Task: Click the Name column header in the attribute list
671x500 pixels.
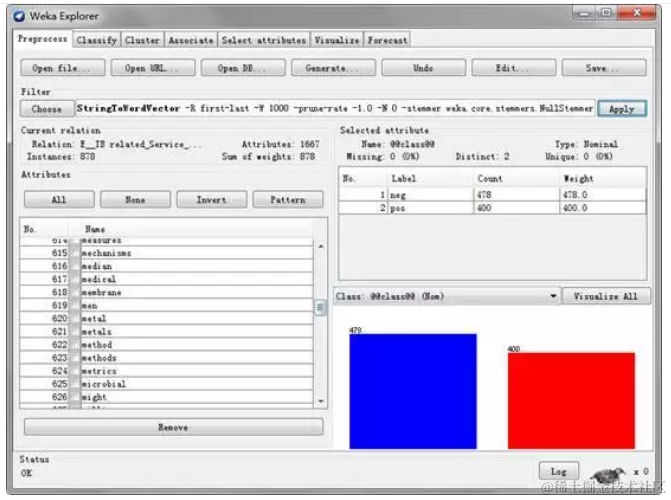Action: [x=197, y=229]
